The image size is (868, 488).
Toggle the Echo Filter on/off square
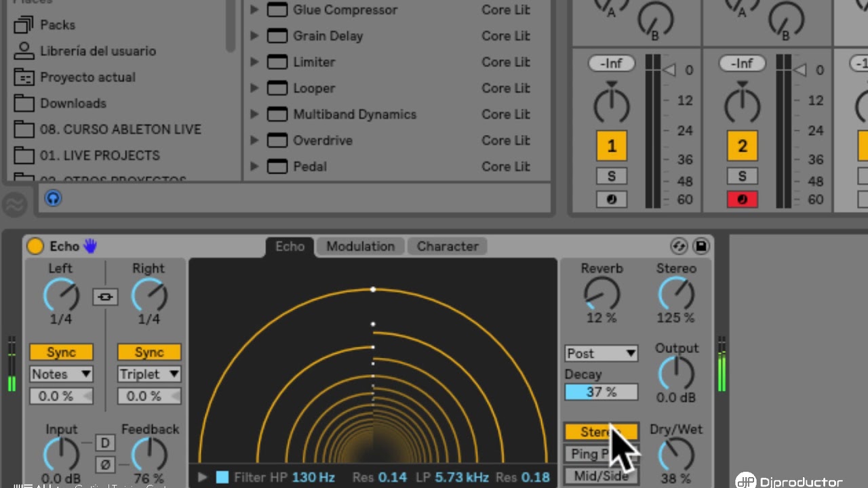[222, 478]
